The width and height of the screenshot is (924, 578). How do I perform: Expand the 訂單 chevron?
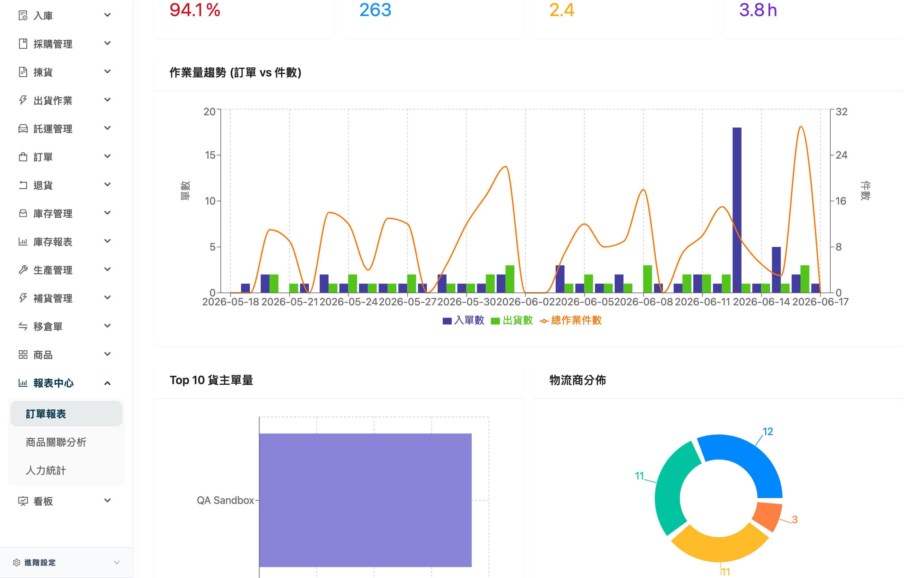[x=108, y=157]
